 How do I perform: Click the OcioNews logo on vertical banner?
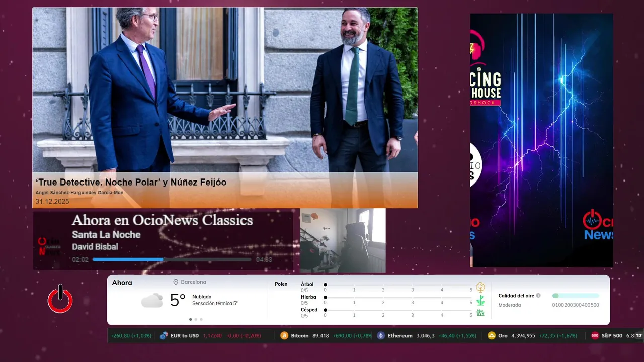point(599,225)
